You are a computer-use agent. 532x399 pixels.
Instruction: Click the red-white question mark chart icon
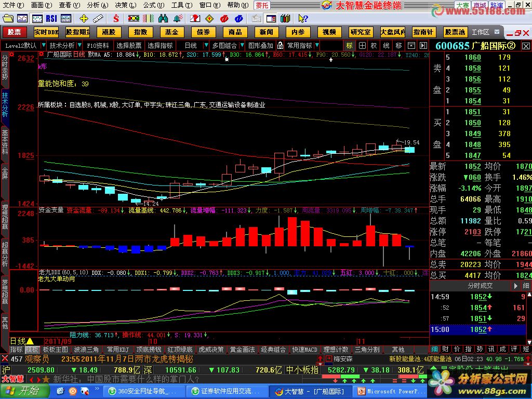pos(195,18)
